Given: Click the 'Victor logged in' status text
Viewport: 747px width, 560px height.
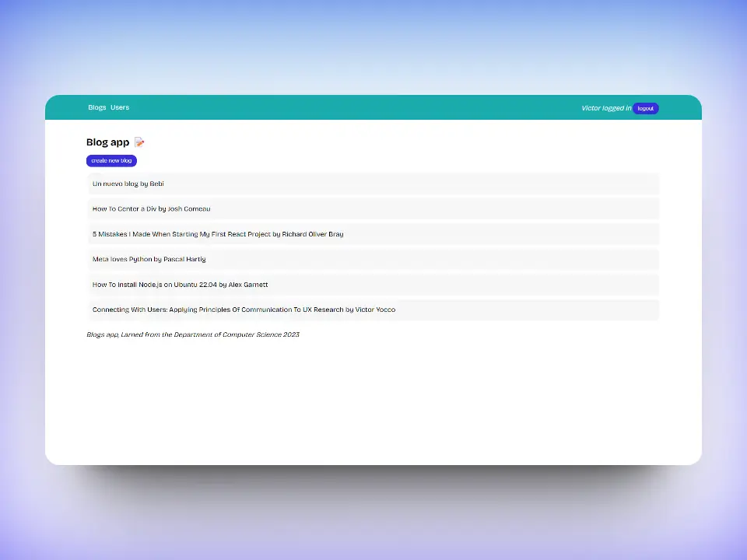Looking at the screenshot, I should pos(605,108).
